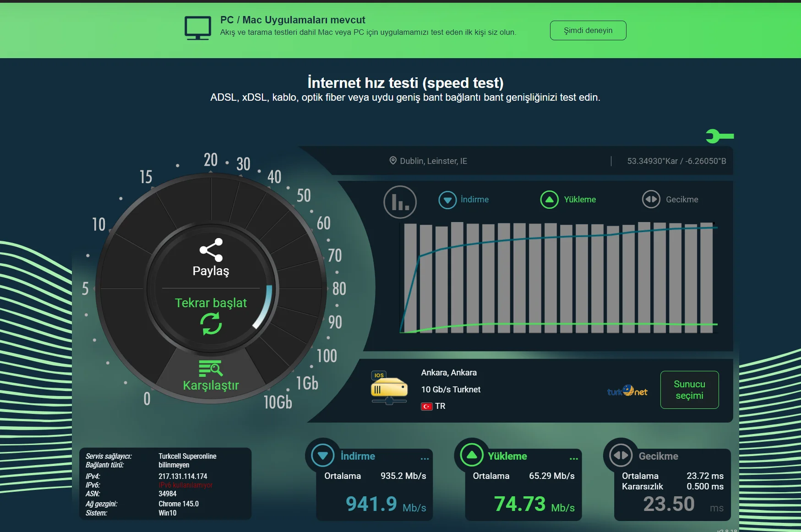
Task: Click the browser value Chrome 145.0
Action: coord(179,504)
